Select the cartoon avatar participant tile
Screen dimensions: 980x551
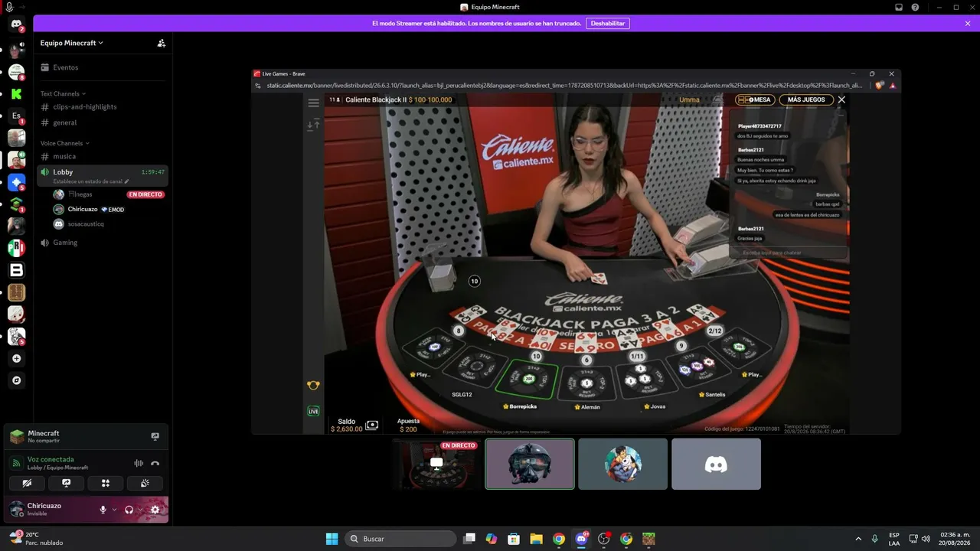(x=623, y=464)
